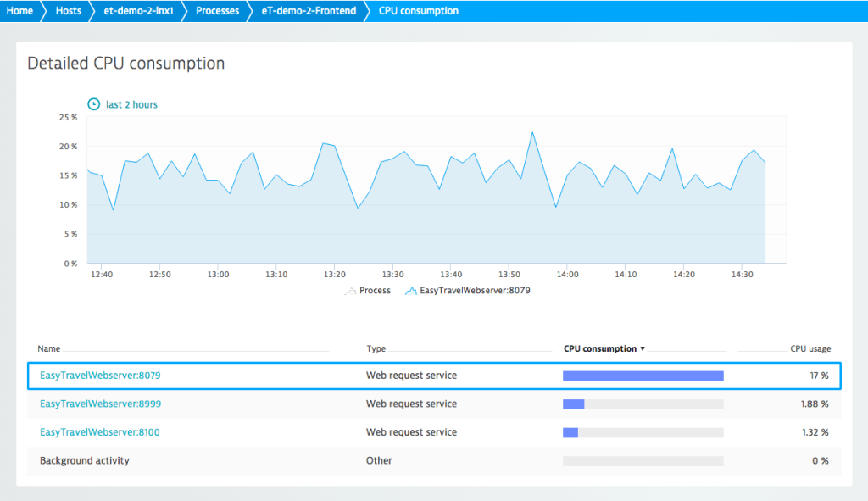Open the EasyTravelWebserver:8100 process link

click(99, 432)
